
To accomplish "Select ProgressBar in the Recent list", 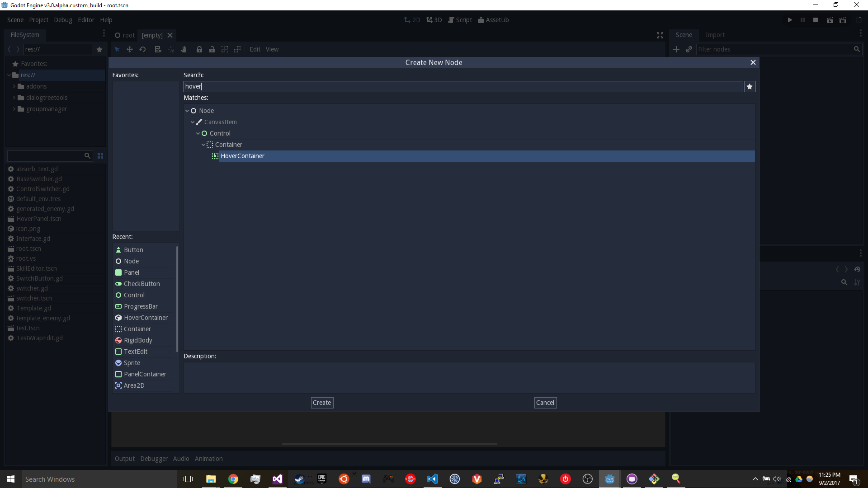I will (x=141, y=306).
